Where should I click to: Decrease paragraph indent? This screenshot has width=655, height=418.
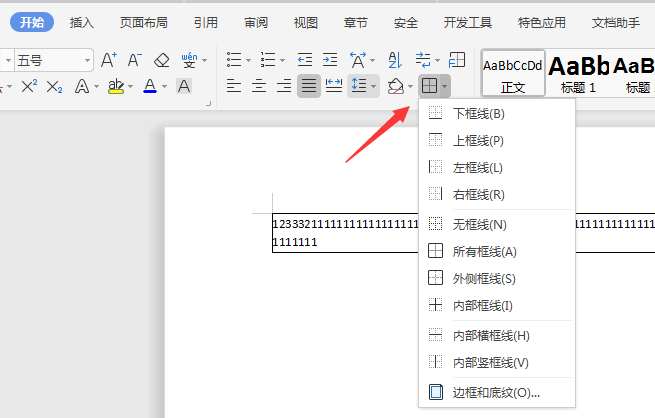[x=305, y=60]
